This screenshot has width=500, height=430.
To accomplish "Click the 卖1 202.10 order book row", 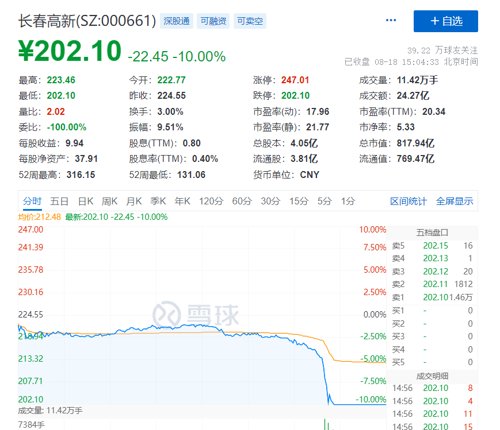I will (432, 297).
